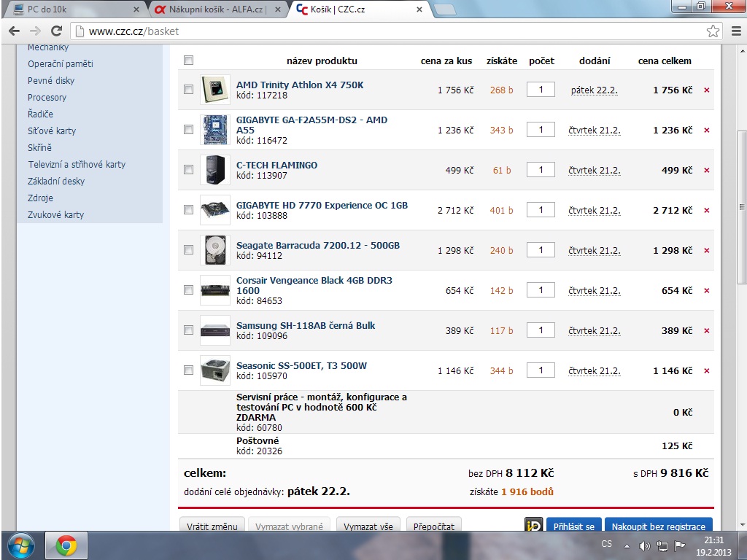Remove GIGABYTE GA-F2A55M-DS2 item with red X
The width and height of the screenshot is (747, 560).
pos(706,130)
